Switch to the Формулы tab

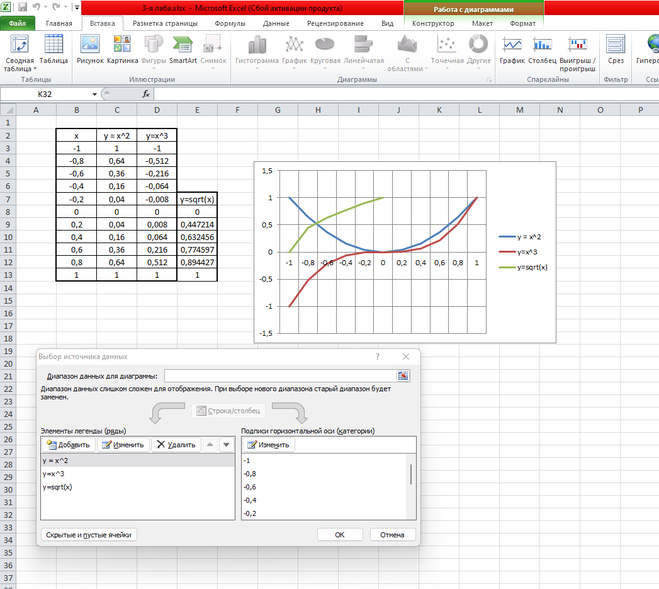click(x=230, y=24)
